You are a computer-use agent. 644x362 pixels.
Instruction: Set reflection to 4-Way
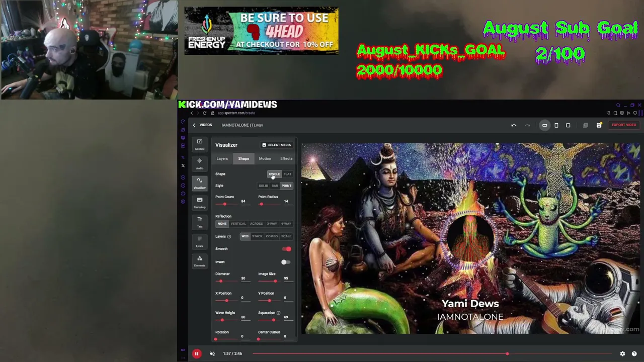[286, 224]
